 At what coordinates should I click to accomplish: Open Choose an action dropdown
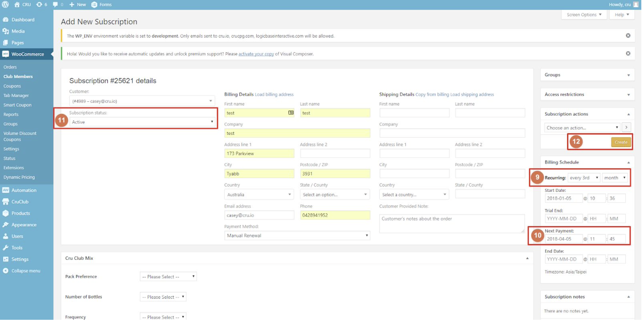[582, 128]
